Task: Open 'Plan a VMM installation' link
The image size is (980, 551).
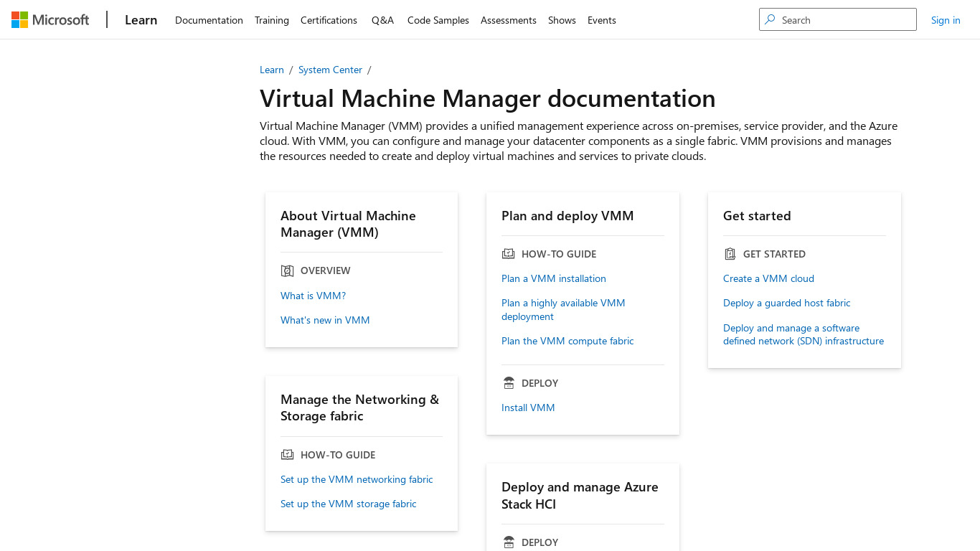Action: click(554, 278)
